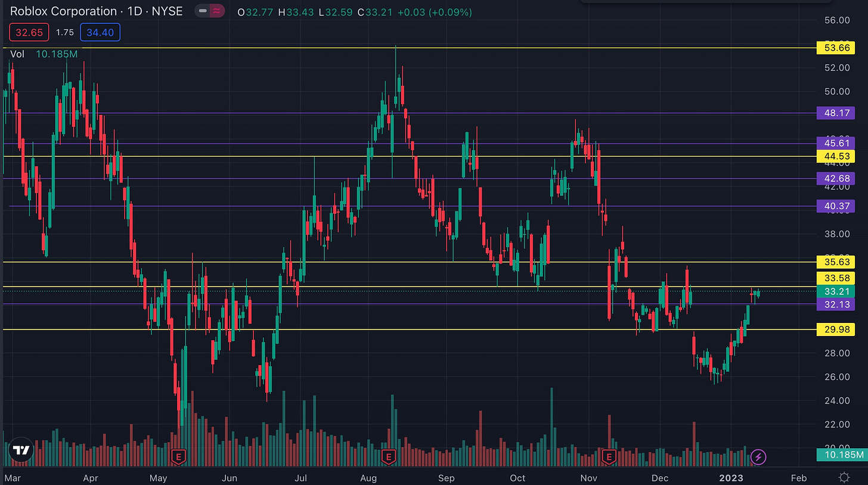Click the May label on time axis
Image resolution: width=868 pixels, height=485 pixels.
(x=159, y=478)
